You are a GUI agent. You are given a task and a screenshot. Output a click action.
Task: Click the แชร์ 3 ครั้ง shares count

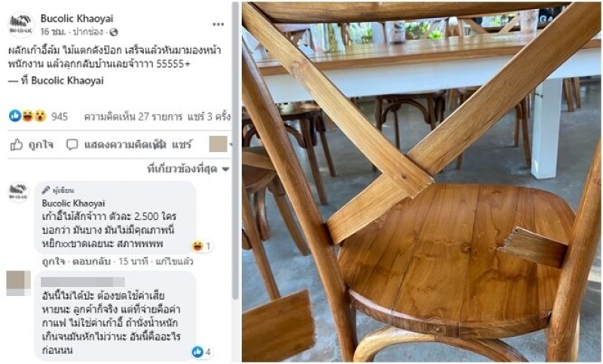point(209,117)
